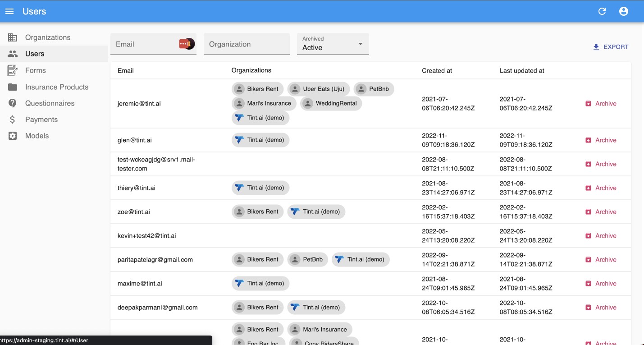Click the Models gear icon in sidebar
Viewport: 644px width, 345px height.
pyautogui.click(x=13, y=136)
